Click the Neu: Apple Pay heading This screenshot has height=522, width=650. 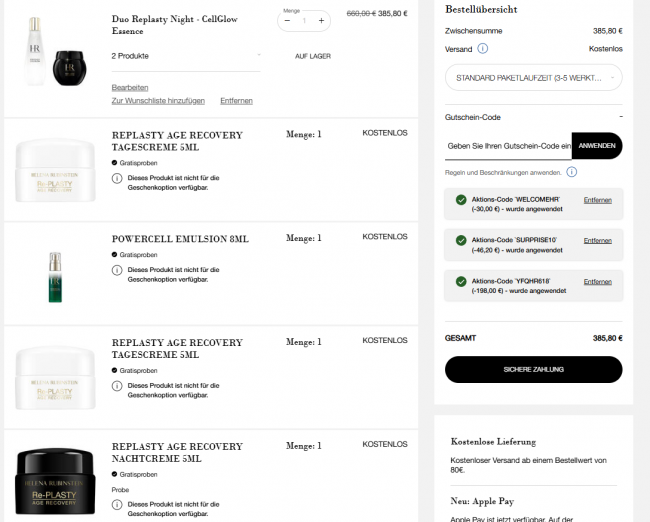tap(482, 501)
